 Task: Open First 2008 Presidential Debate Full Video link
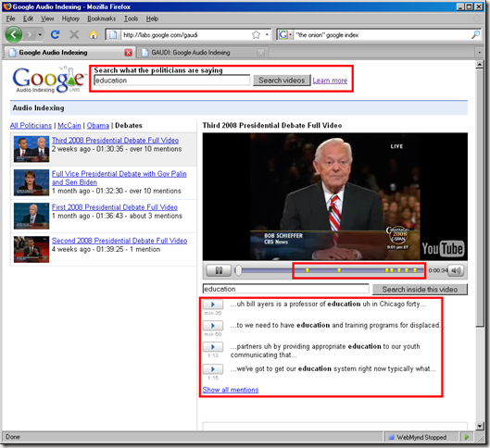(115, 207)
